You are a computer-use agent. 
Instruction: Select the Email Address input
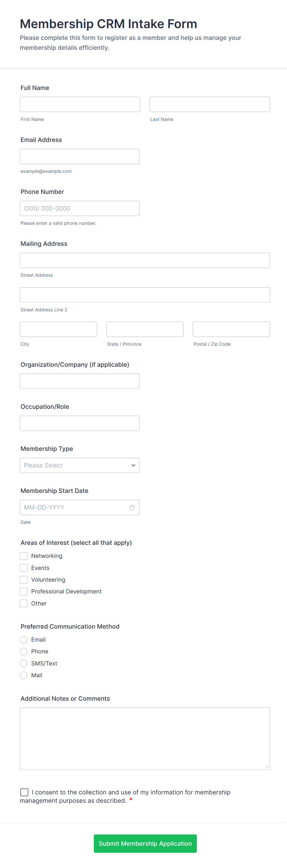click(x=80, y=156)
